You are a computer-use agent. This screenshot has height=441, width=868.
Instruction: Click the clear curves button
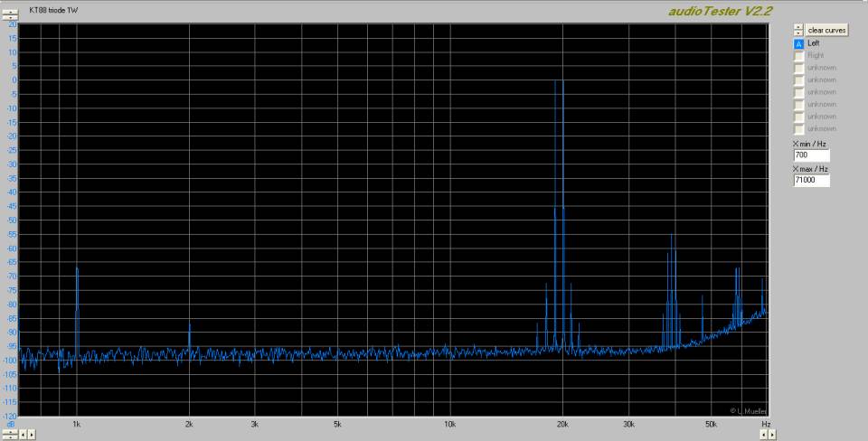point(826,30)
